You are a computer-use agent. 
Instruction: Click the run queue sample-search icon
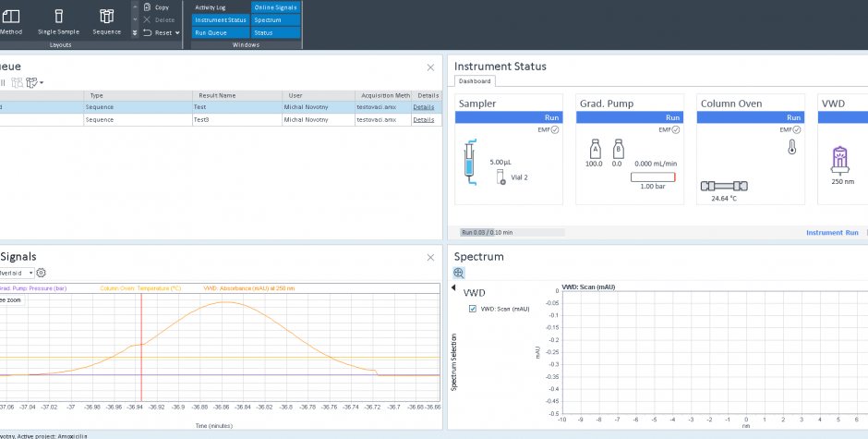[x=18, y=82]
